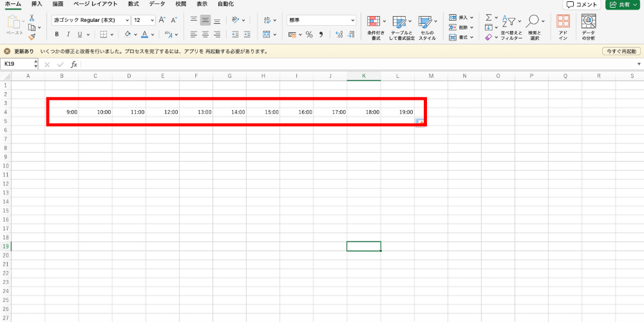Toggle Align Left for text
This screenshot has height=322, width=644.
click(194, 35)
